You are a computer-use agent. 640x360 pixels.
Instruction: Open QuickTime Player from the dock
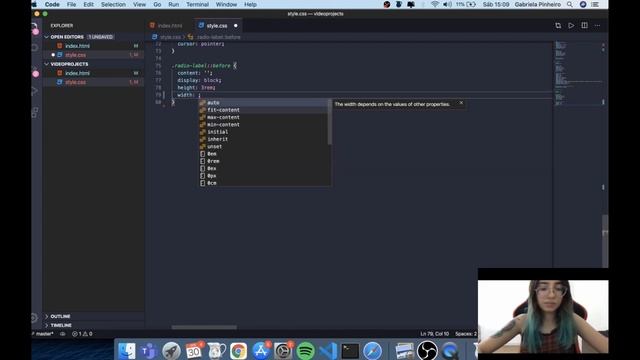point(450,351)
